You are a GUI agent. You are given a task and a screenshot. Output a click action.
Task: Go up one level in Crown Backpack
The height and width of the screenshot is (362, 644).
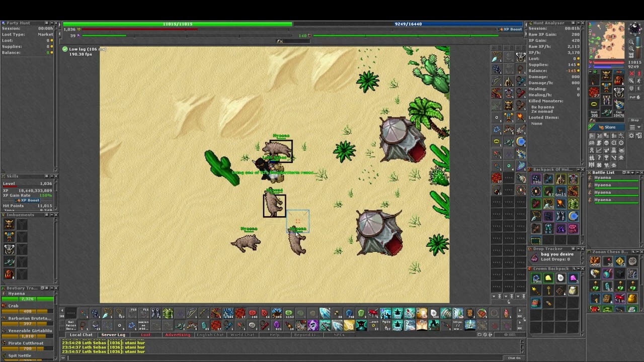(574, 268)
